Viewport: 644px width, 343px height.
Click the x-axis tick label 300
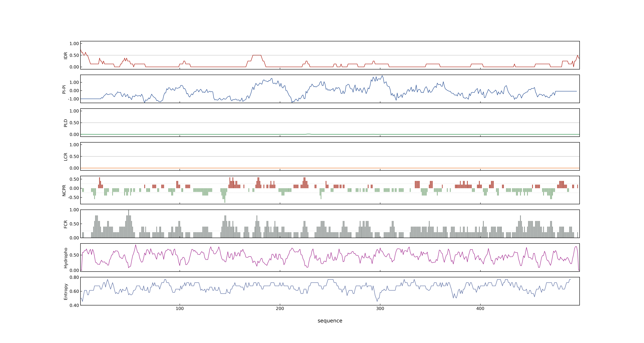click(x=380, y=309)
